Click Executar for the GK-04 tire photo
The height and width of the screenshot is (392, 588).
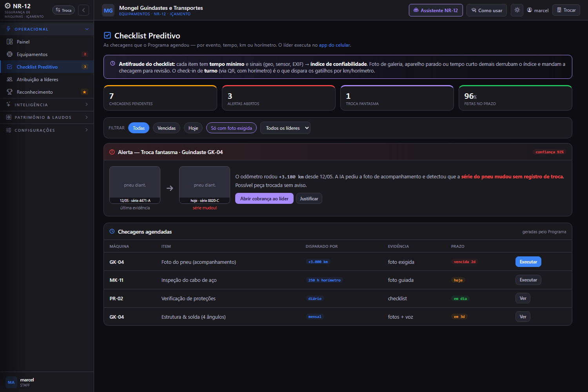coord(528,261)
